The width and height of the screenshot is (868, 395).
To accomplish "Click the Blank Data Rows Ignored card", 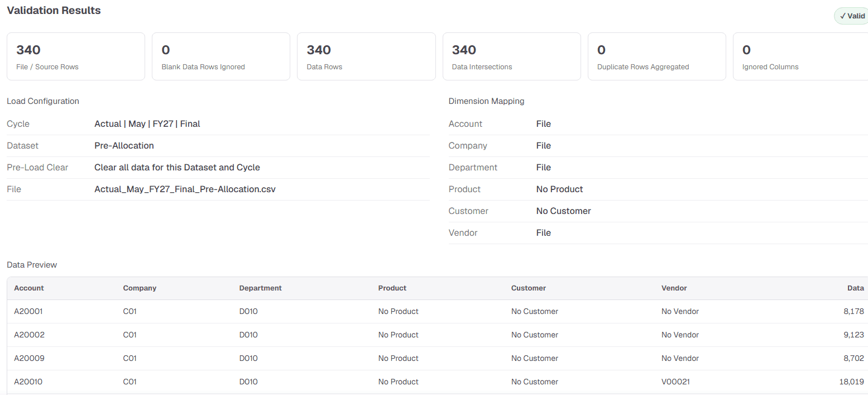I will pyautogui.click(x=221, y=56).
